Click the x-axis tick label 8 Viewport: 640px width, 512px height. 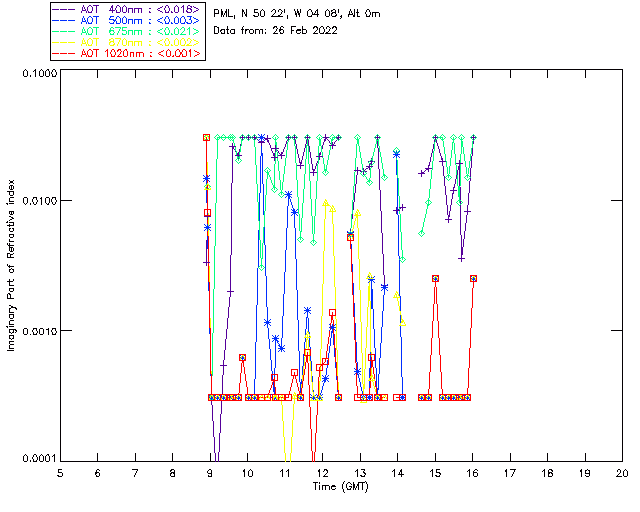(173, 473)
